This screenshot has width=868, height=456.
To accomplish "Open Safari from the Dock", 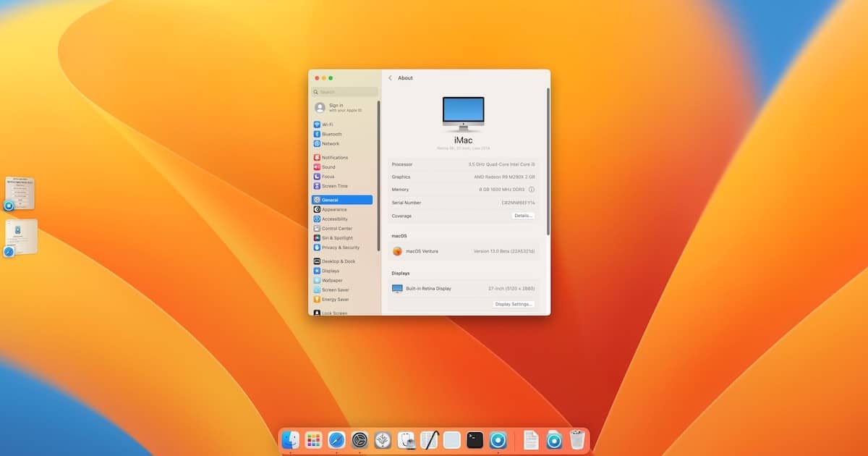I will coord(336,439).
